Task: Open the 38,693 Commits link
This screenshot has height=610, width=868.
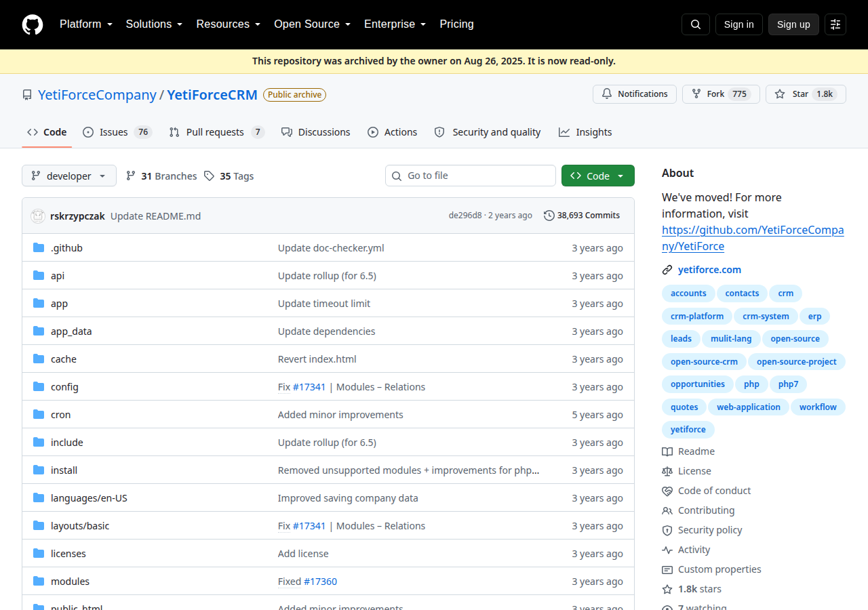Action: (x=582, y=216)
